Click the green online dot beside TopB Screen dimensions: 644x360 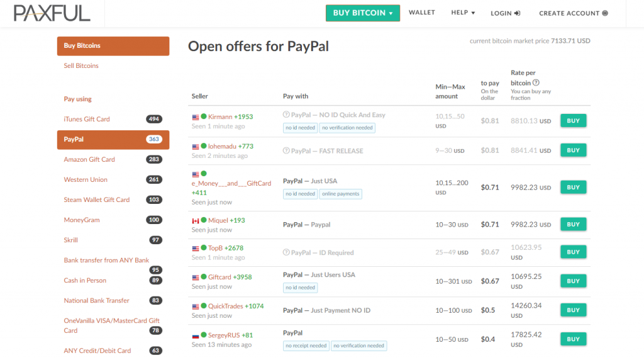tap(204, 248)
